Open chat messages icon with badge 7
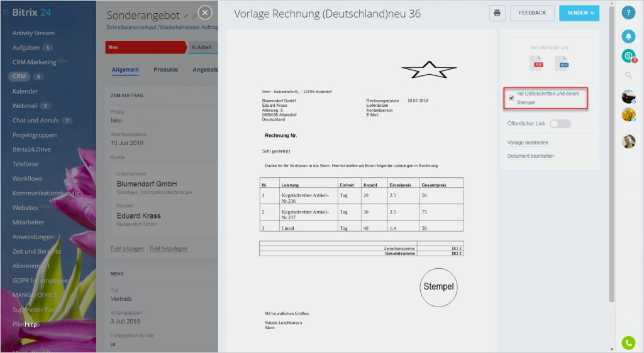The image size is (644, 353). 629,56
